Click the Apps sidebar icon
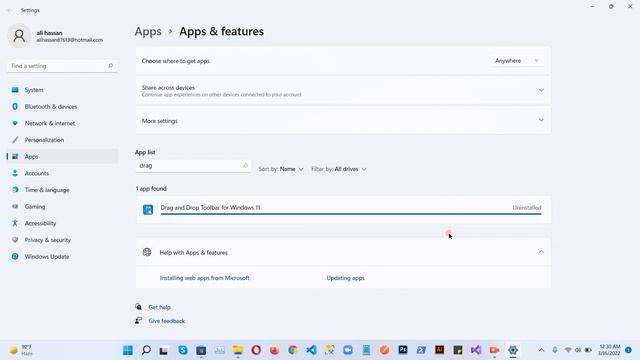 pos(15,157)
